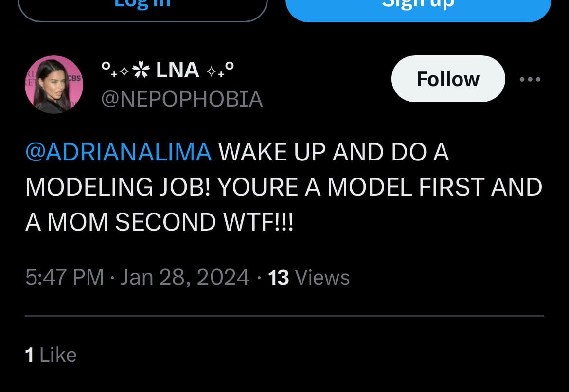Click the word 'Views' beside 13

(322, 277)
